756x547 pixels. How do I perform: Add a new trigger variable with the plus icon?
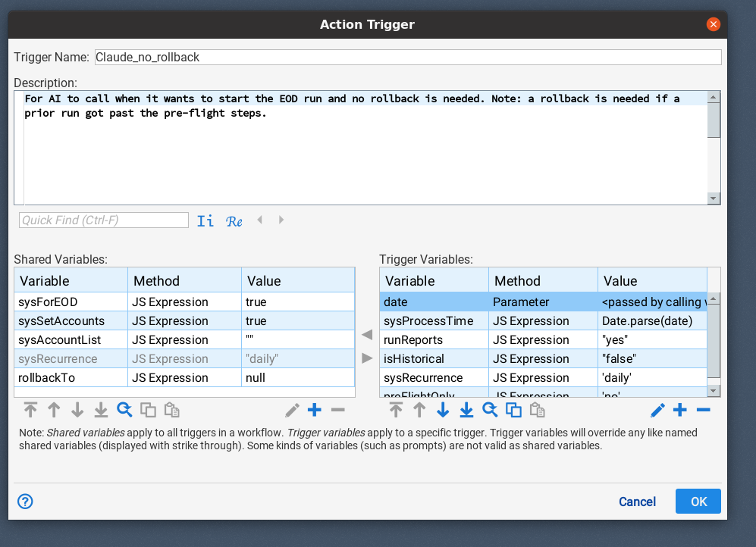679,410
